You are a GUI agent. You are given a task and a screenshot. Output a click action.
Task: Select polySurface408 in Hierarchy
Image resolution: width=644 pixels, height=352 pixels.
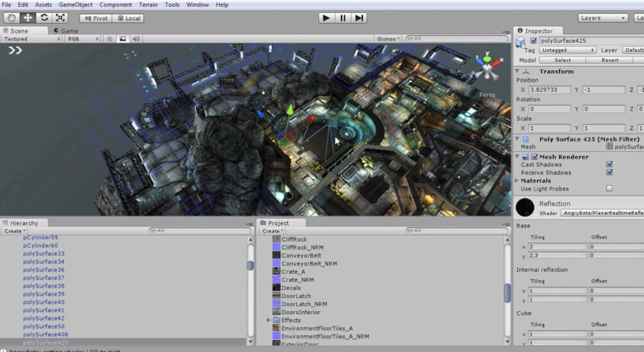45,334
